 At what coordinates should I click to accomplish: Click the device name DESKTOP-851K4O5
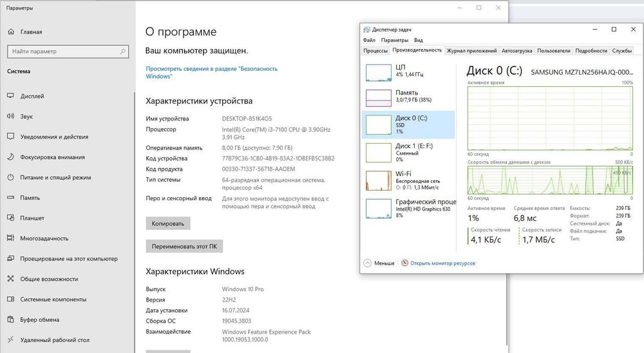[247, 119]
